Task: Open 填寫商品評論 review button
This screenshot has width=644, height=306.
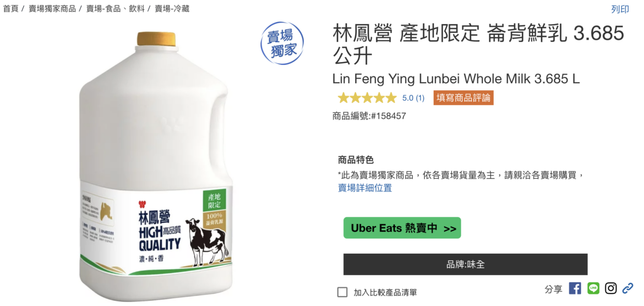Action: coord(463,98)
